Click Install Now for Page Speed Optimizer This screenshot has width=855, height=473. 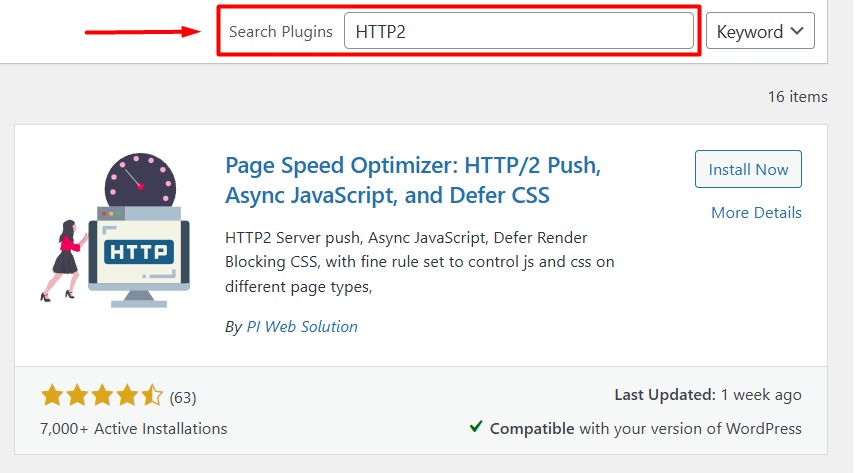[748, 169]
